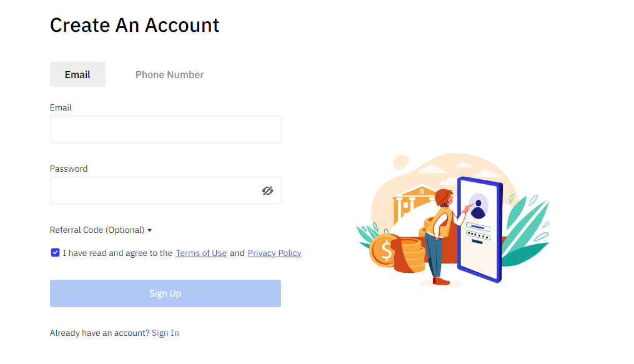
Task: Click the password dots field on phone illustration
Action: tap(478, 235)
